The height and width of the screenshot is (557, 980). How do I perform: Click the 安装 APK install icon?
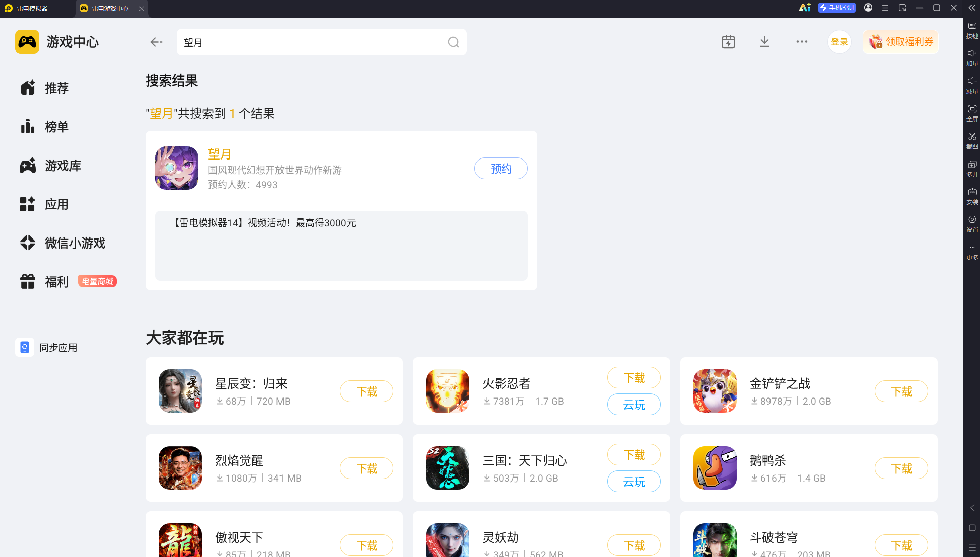[x=972, y=196]
